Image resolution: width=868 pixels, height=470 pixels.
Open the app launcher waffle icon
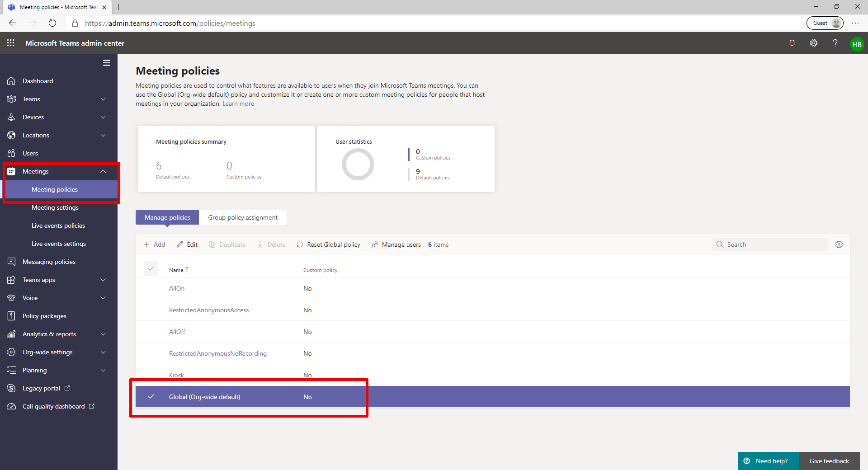point(11,43)
